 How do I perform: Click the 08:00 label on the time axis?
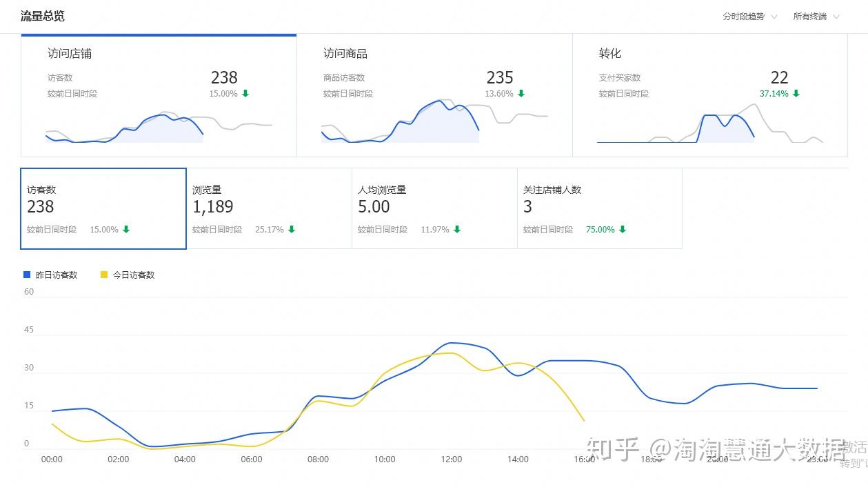pyautogui.click(x=318, y=459)
